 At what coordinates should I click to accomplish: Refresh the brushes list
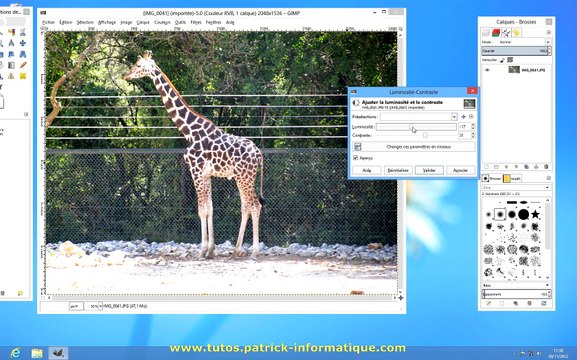(x=544, y=304)
